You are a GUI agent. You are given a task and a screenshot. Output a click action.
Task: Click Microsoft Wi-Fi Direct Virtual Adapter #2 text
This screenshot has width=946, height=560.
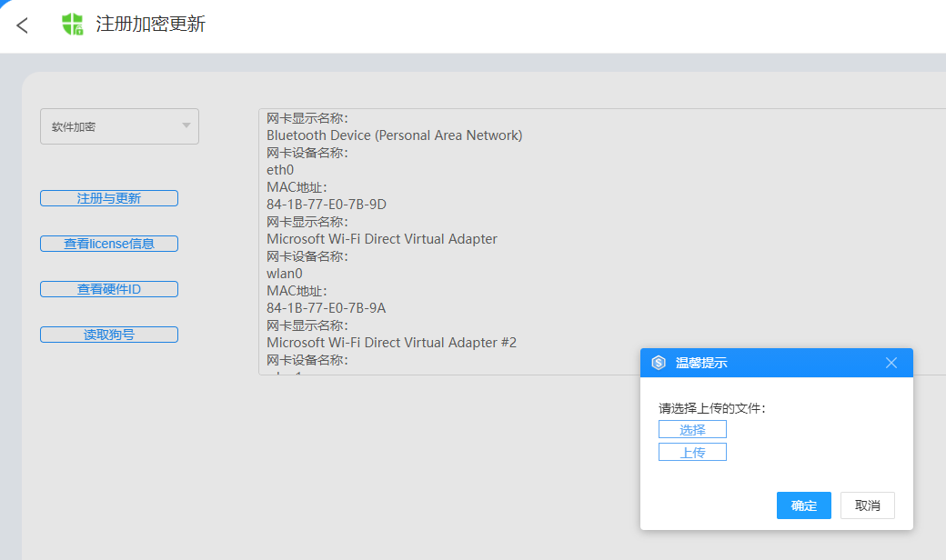pos(391,343)
